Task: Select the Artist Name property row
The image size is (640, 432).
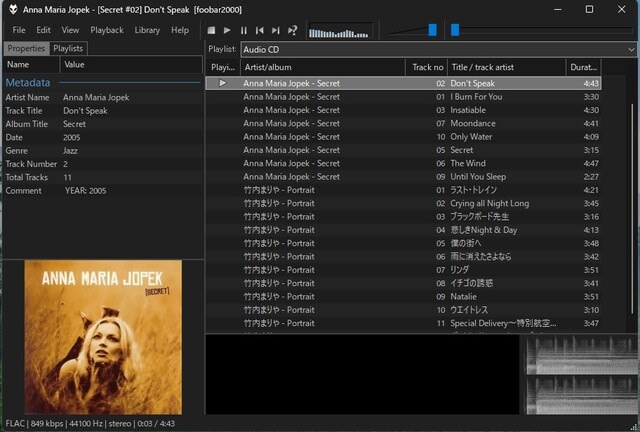Action: (103, 97)
